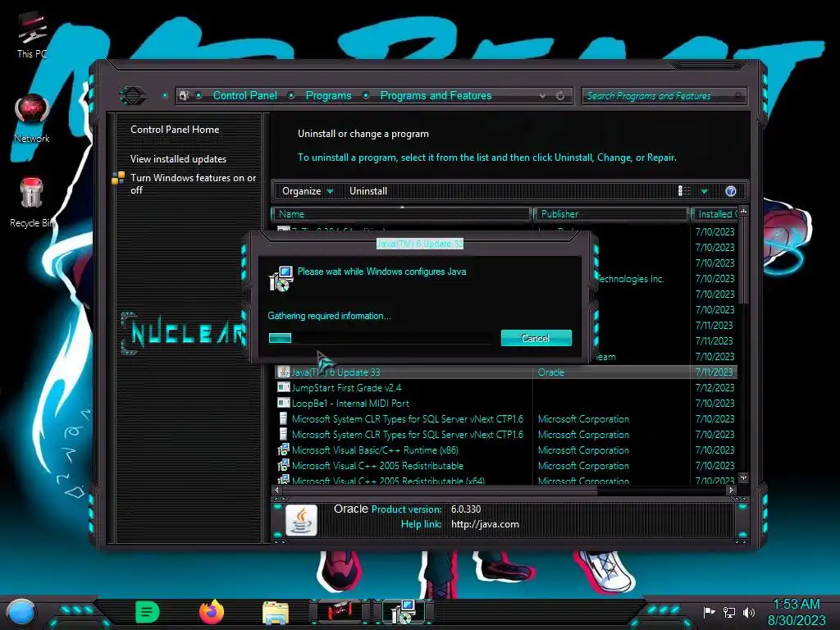Open network status icon in system tray
The image size is (840, 630).
(729, 612)
